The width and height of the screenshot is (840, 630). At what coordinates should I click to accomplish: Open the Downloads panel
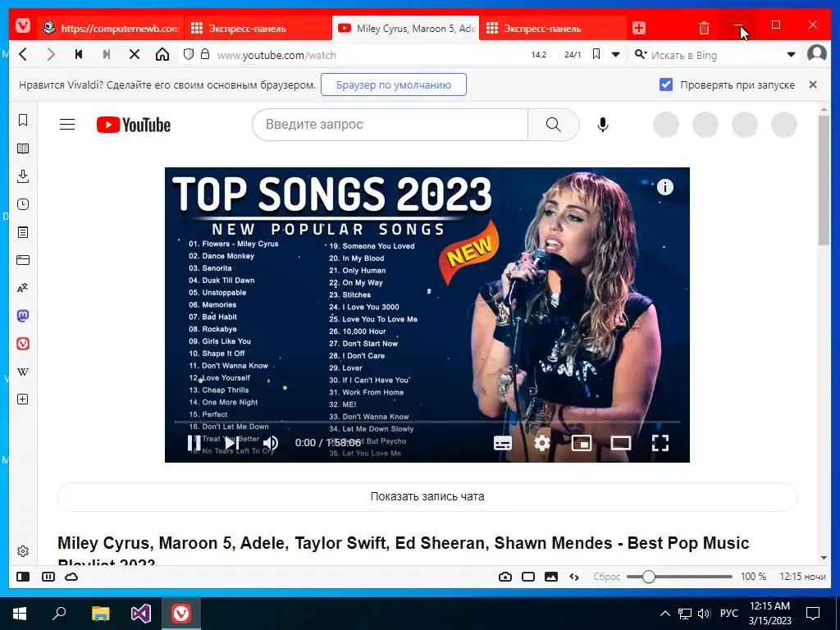[x=23, y=176]
